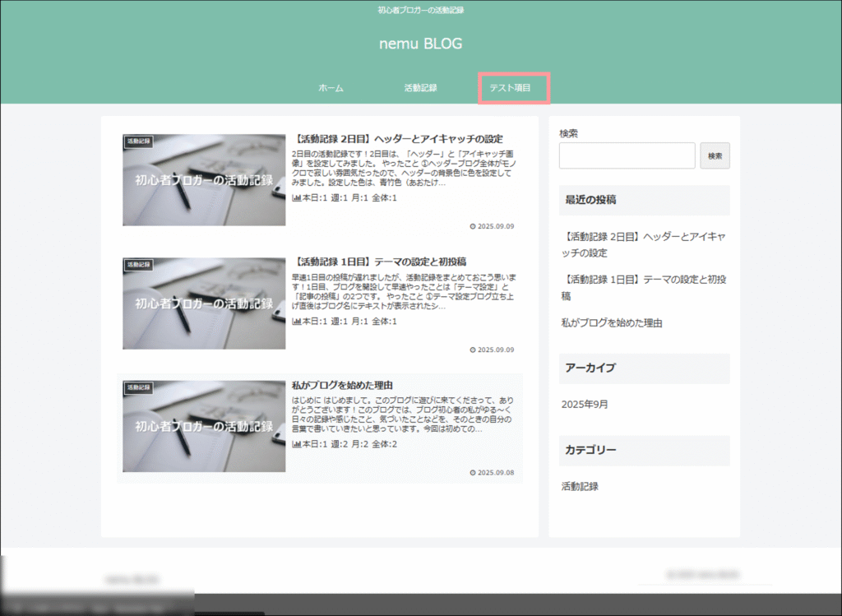Open 活動記録 under the カテゴリー sidebar section
Viewport: 842px width, 616px height.
580,486
